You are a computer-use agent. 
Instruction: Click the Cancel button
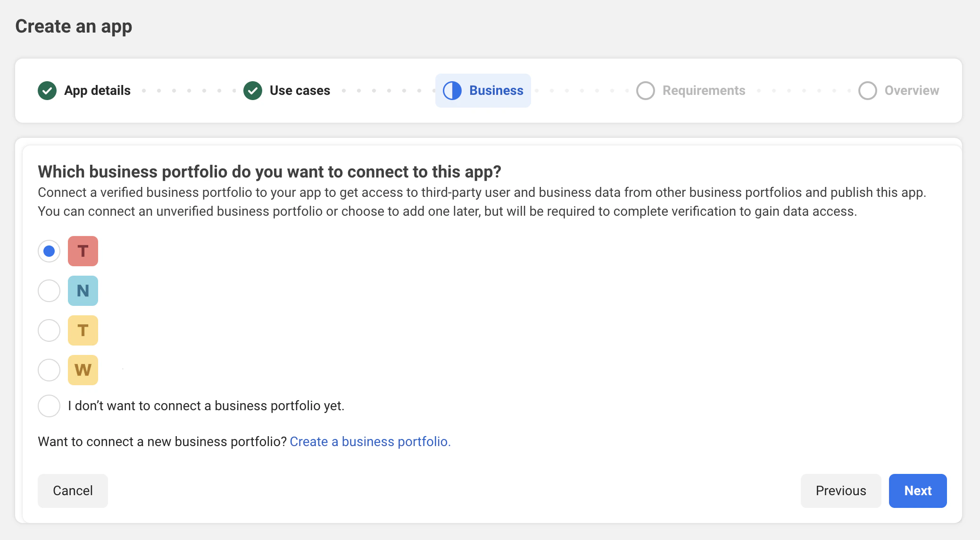(x=73, y=490)
